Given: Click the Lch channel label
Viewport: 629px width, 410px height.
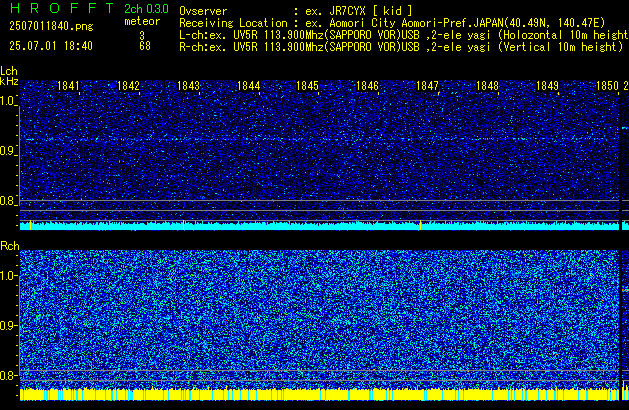Looking at the screenshot, I should coord(9,71).
